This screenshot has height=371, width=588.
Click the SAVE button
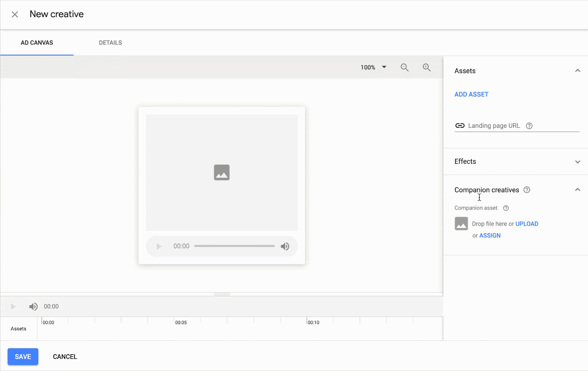[23, 357]
